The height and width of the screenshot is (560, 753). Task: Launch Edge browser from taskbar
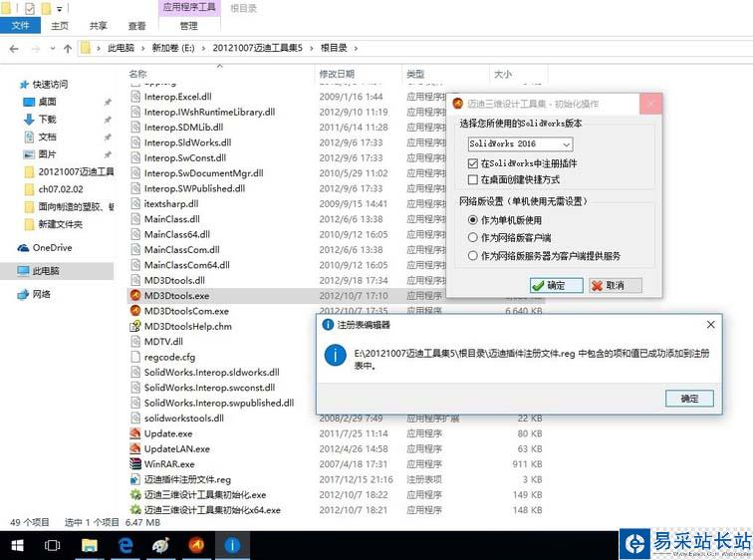[125, 546]
